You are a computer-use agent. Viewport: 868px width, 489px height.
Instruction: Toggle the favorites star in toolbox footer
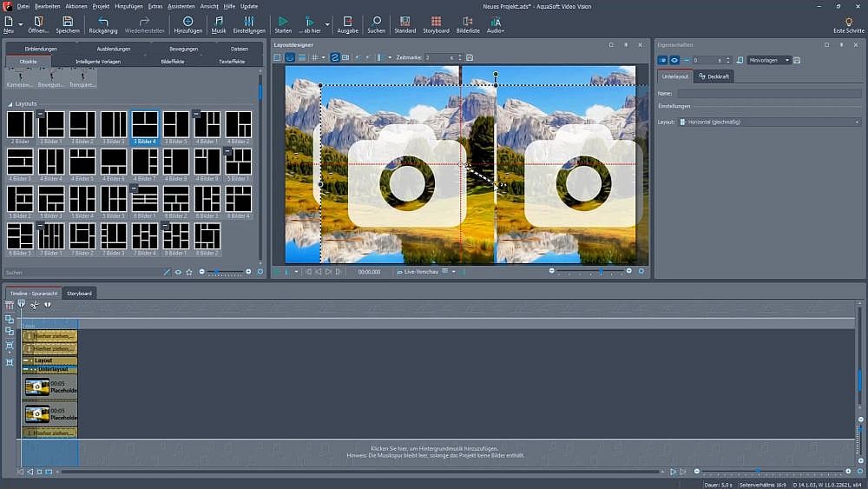188,272
